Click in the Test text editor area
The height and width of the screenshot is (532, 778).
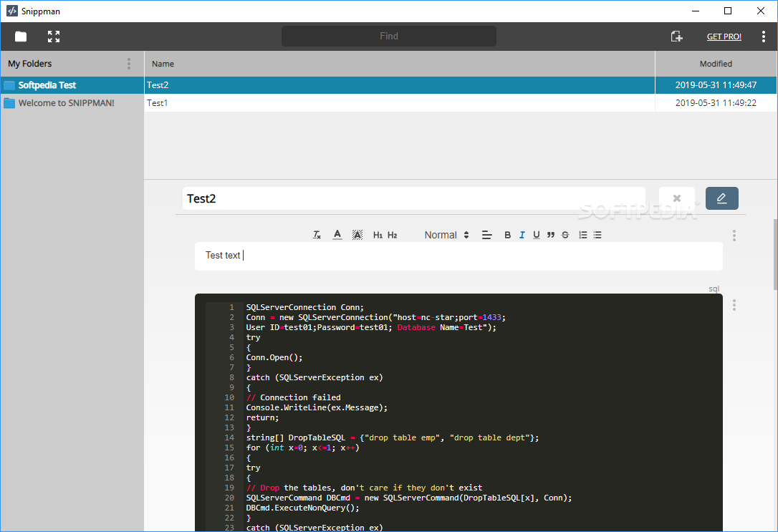point(458,256)
